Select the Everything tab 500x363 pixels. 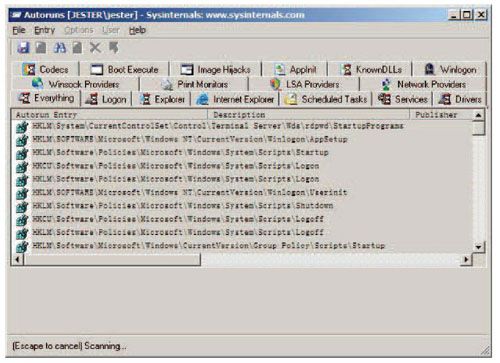pos(46,98)
